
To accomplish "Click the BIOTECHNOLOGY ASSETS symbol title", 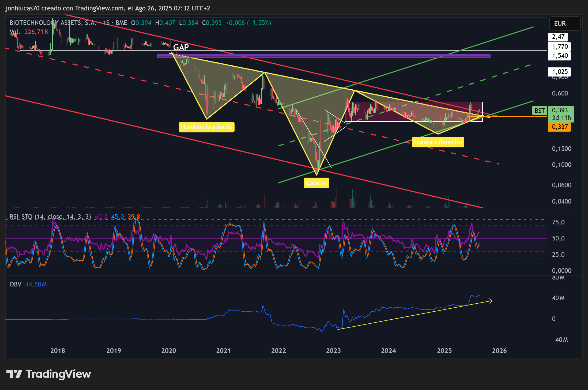I will click(x=53, y=23).
